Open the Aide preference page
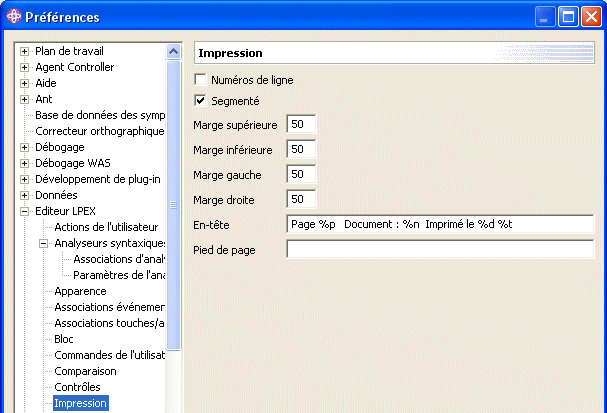 tap(46, 83)
